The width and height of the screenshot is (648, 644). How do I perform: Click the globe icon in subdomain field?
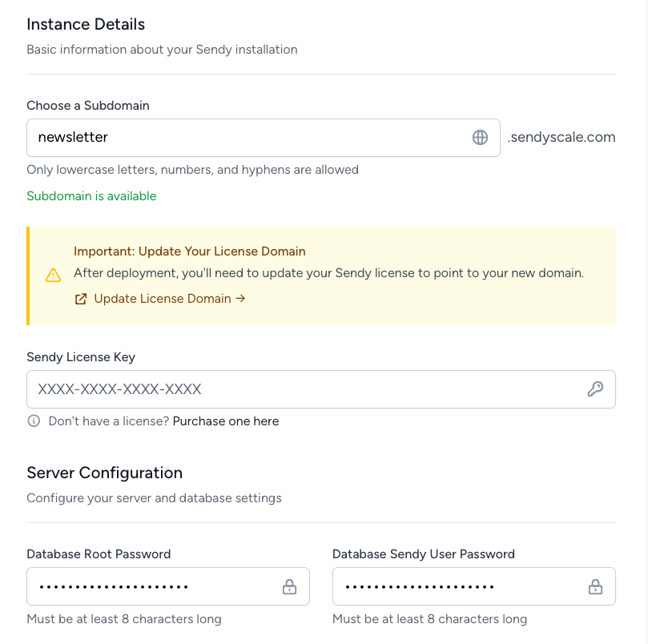(480, 137)
